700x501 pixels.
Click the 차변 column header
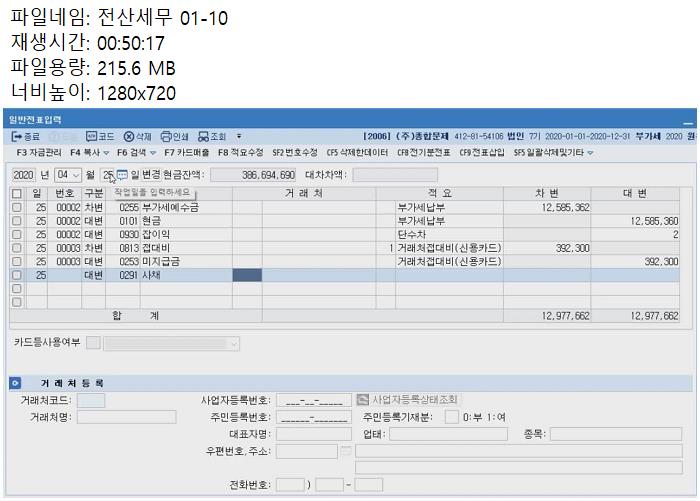(547, 193)
